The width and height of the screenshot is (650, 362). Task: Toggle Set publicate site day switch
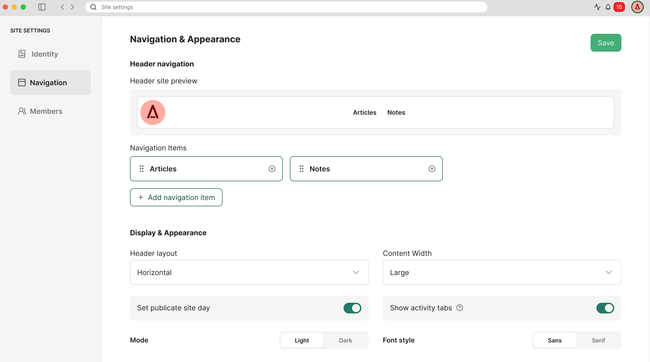(x=352, y=308)
